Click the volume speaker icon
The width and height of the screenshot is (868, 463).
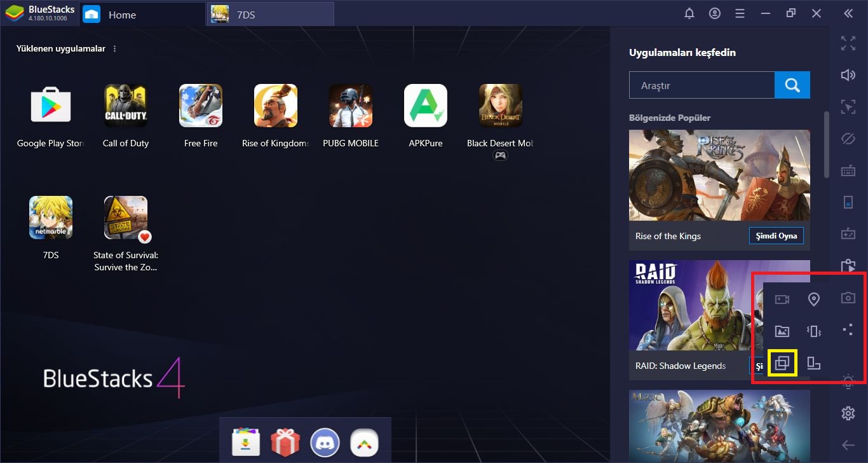click(848, 75)
